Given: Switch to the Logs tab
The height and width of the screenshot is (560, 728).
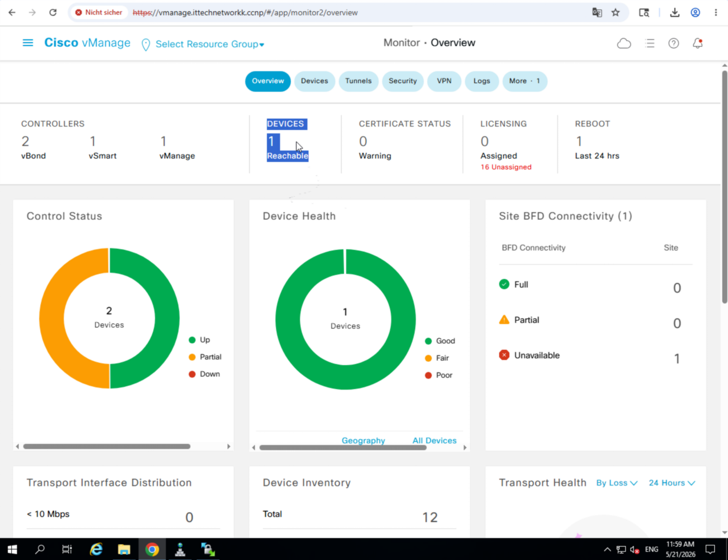Looking at the screenshot, I should pos(482,81).
